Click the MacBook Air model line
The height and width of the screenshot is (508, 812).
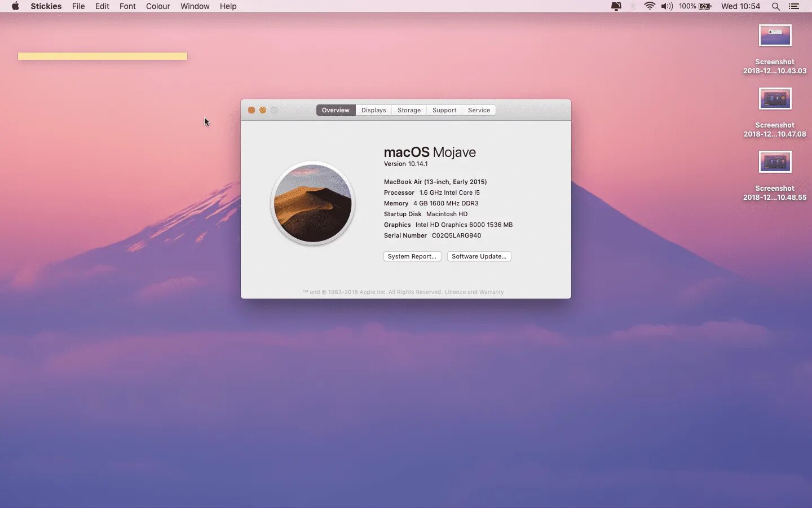coord(435,182)
